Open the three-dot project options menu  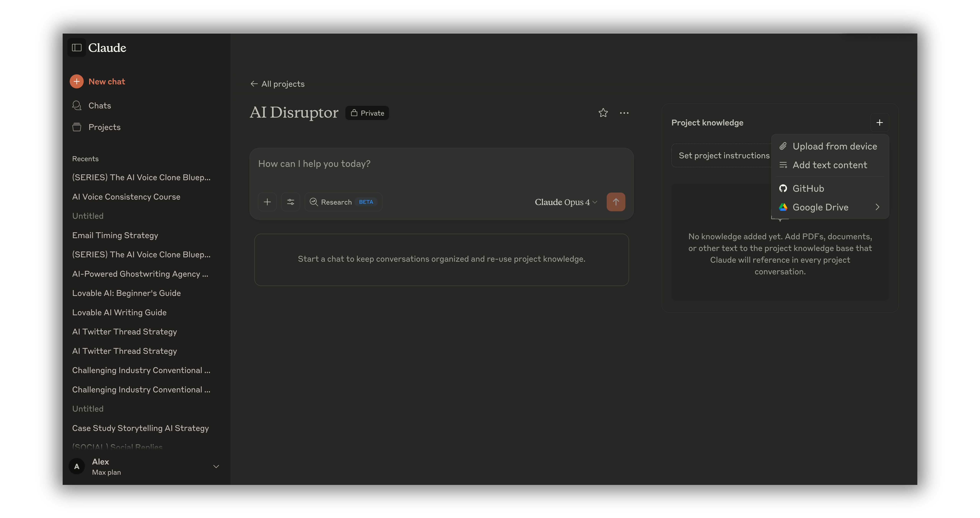pos(624,113)
